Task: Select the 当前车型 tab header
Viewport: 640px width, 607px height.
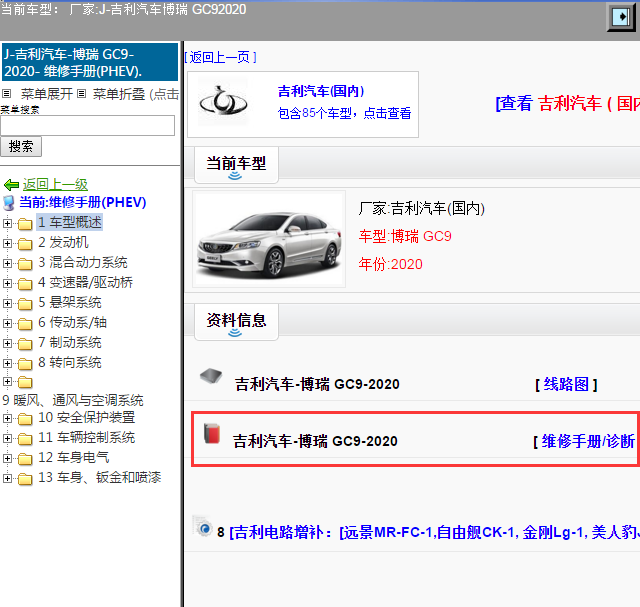Action: point(236,165)
